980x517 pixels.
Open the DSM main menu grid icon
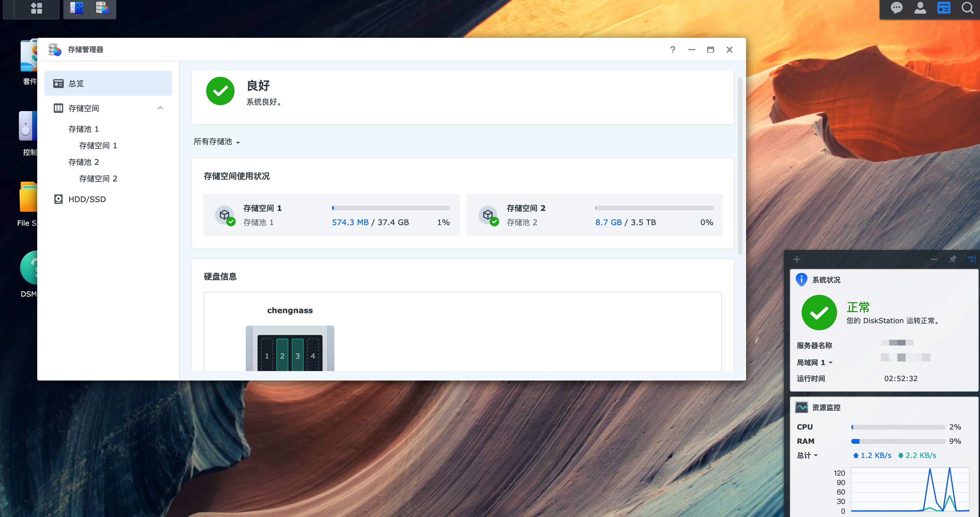tap(36, 8)
